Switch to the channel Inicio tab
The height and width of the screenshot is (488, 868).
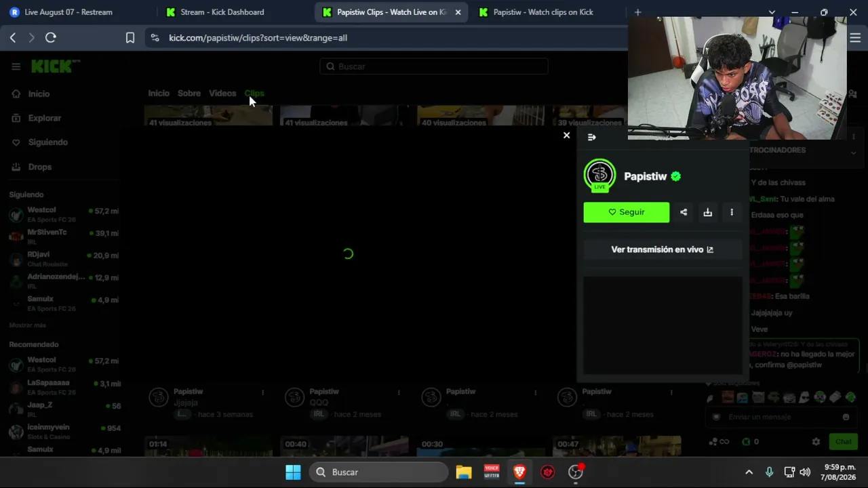click(159, 94)
